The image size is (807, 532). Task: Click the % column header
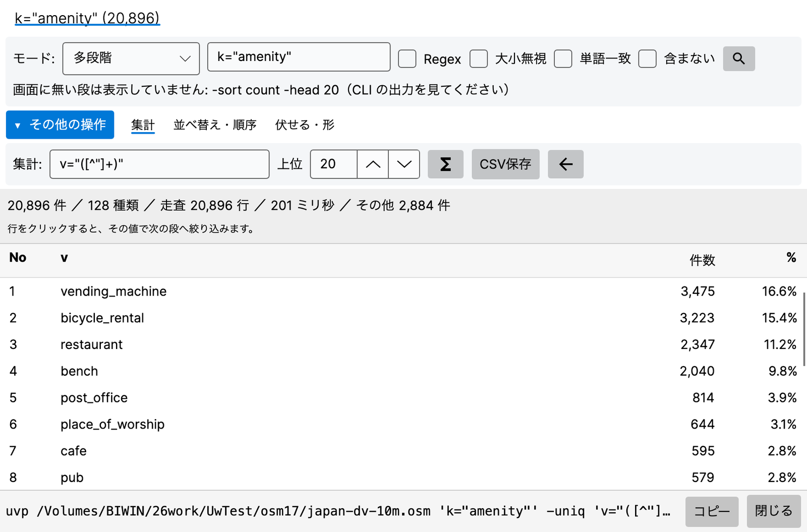tap(791, 258)
